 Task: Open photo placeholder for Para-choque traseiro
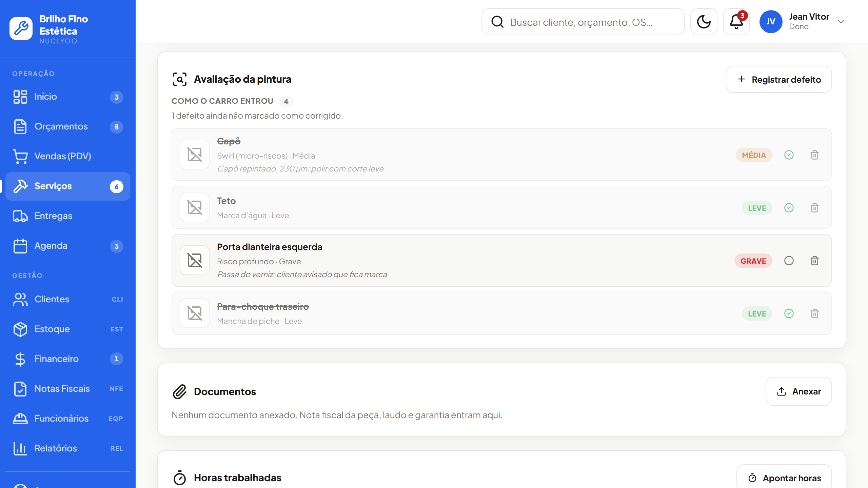(195, 313)
